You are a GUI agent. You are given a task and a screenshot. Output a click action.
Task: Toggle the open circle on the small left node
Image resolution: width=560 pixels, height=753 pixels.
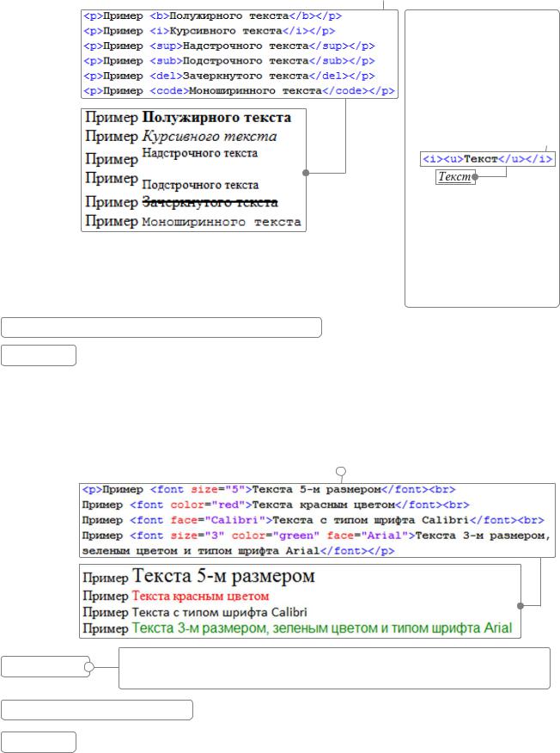coord(89,667)
